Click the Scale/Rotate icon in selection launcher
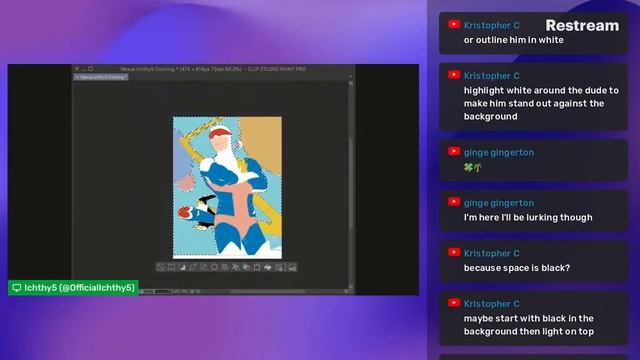 (257, 267)
